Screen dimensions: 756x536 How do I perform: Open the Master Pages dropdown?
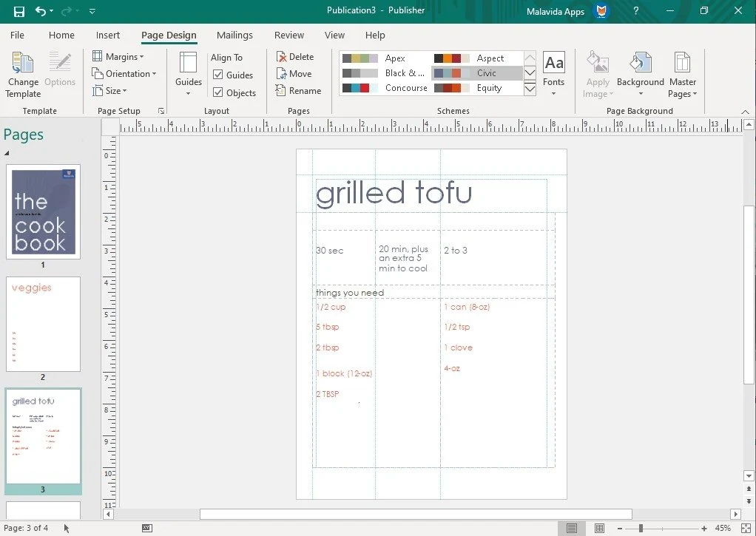pos(682,74)
